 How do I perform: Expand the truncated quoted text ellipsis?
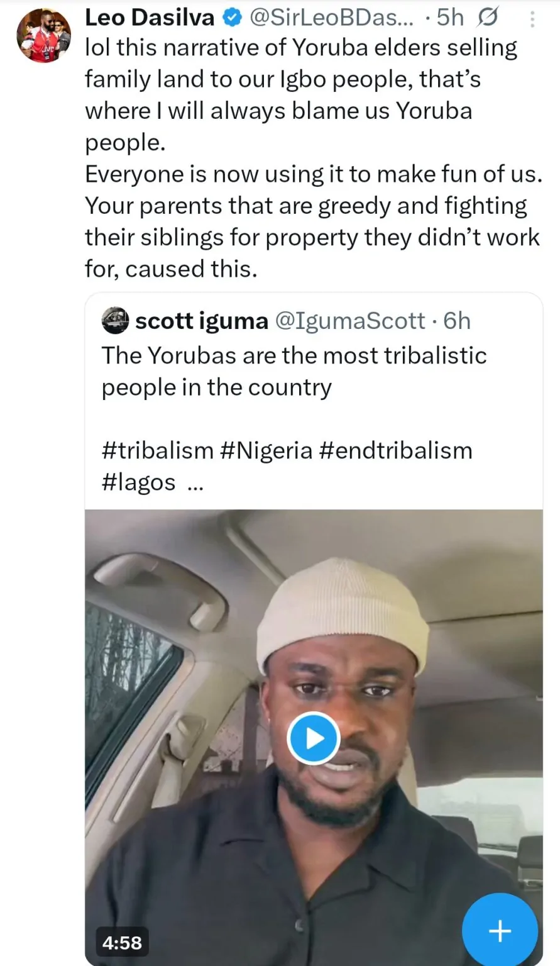pos(195,484)
